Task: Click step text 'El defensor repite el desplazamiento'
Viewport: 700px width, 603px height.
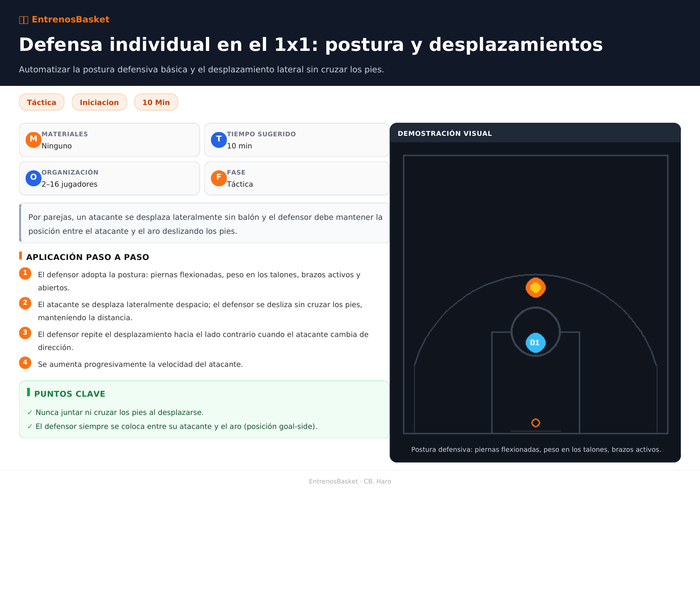Action: point(203,341)
